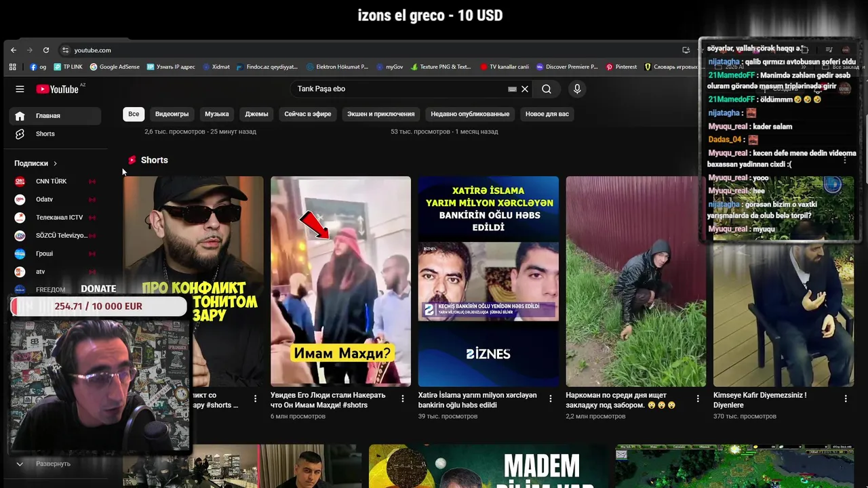Screen dimensions: 868x488
Task: Select the Видеоигры filter chip
Action: [x=172, y=114]
